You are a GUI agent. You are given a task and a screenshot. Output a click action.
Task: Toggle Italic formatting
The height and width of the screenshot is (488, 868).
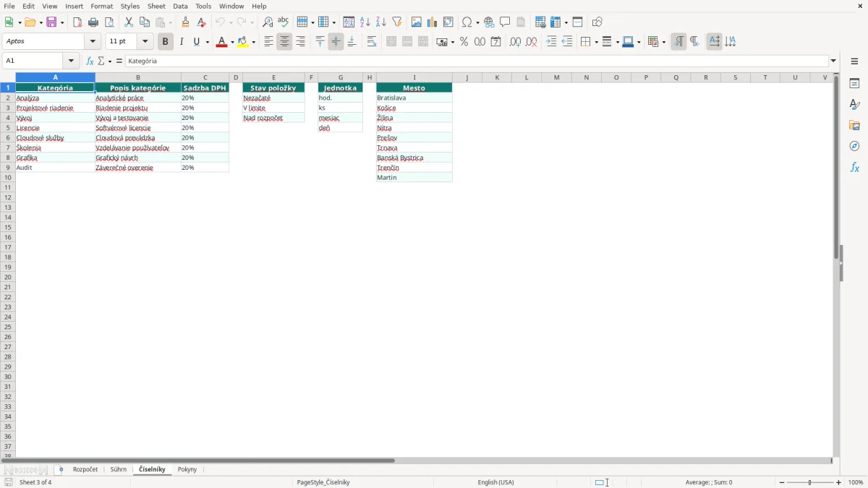(x=181, y=42)
